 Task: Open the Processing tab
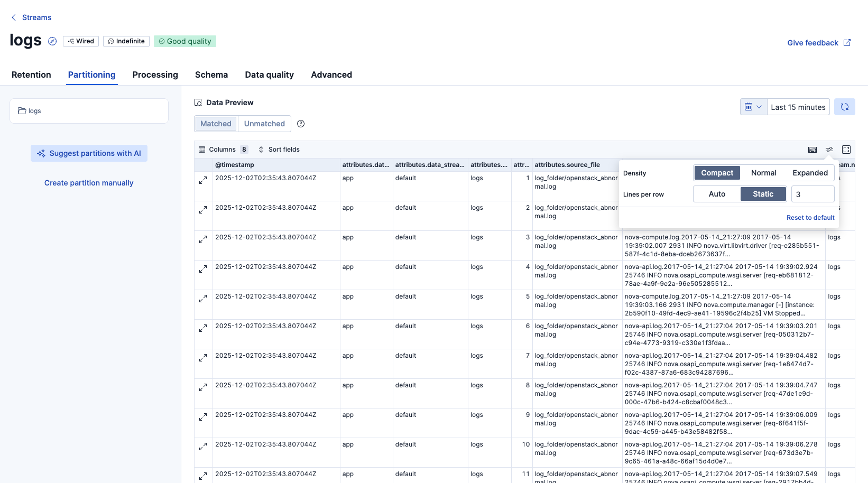tap(155, 75)
